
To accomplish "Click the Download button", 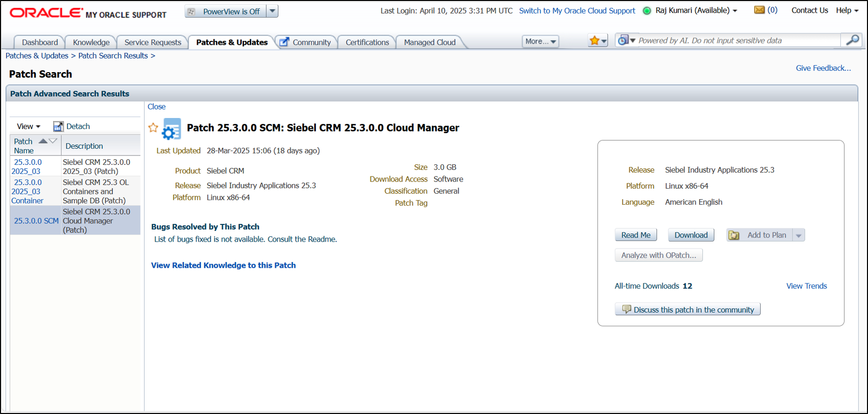I will coord(691,235).
